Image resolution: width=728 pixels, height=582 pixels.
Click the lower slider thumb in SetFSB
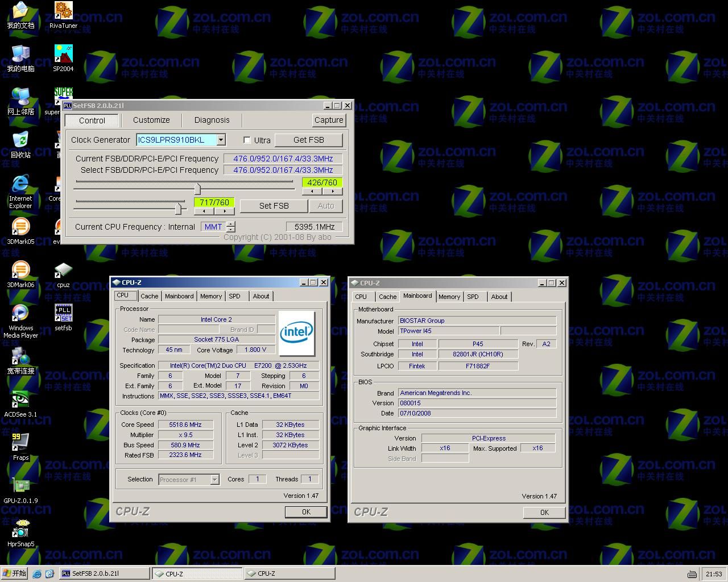coord(178,208)
